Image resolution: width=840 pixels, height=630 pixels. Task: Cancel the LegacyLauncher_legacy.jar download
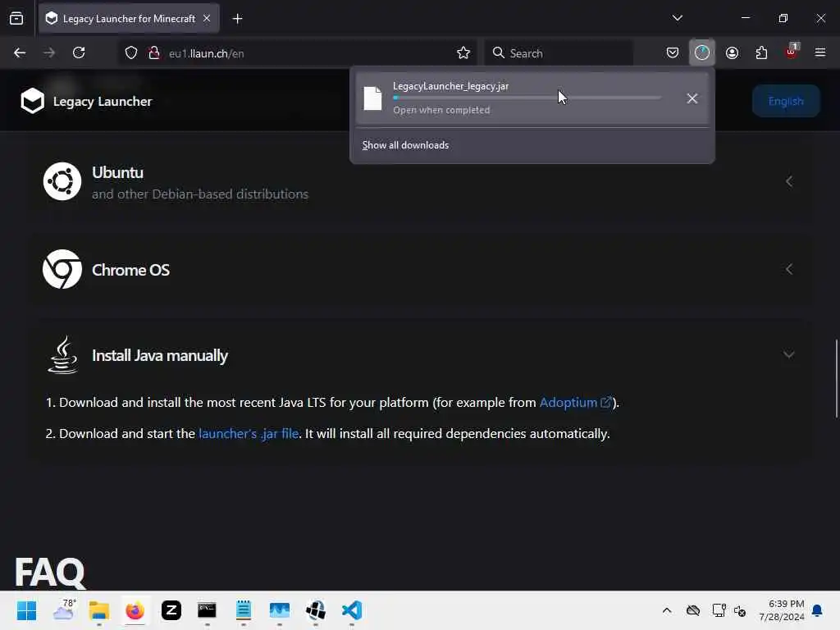(692, 98)
